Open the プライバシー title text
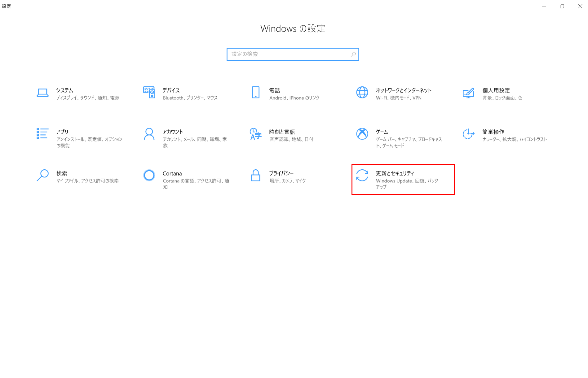588x378 pixels. point(281,173)
